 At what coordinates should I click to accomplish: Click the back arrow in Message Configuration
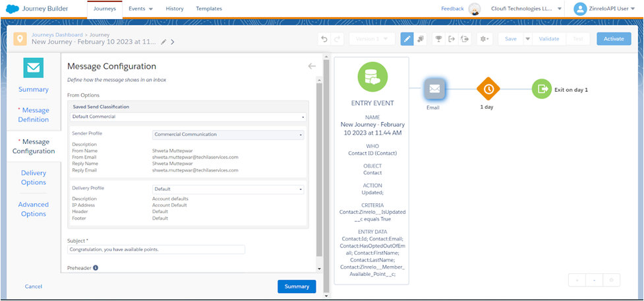[x=312, y=66]
